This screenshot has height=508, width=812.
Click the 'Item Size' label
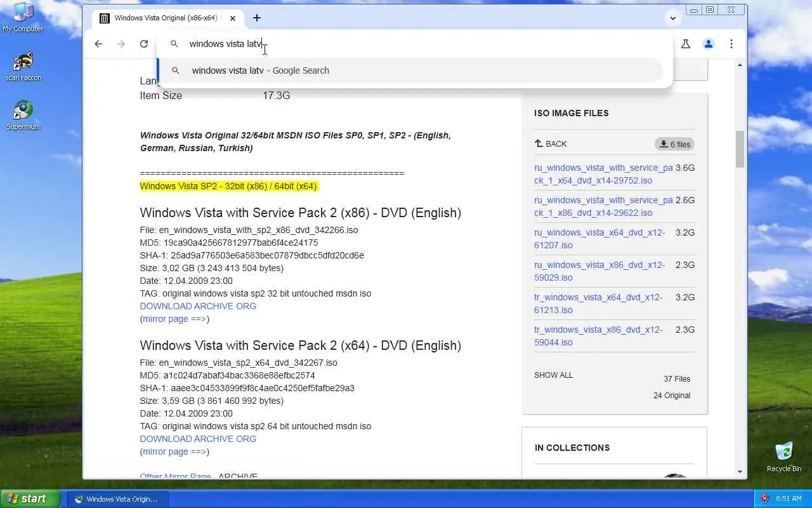[x=160, y=96]
